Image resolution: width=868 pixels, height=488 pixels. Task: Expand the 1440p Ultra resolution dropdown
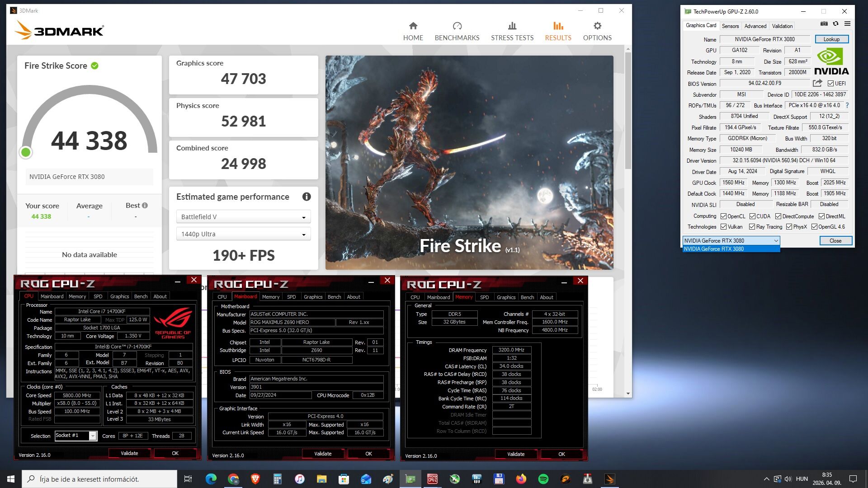pos(243,234)
